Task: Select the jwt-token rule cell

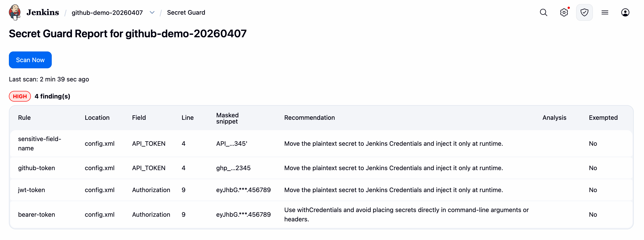Action: pyautogui.click(x=32, y=190)
